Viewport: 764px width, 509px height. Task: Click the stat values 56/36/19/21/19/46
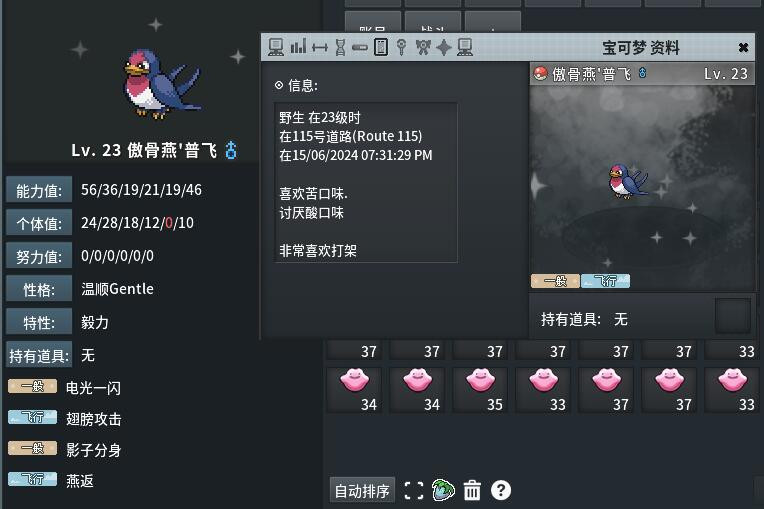click(x=141, y=190)
